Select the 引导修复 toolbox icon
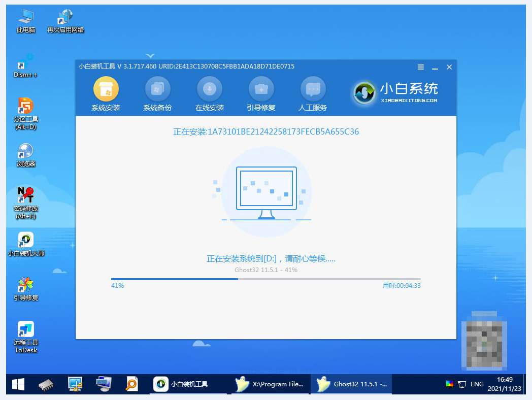532x400 pixels. (261, 90)
